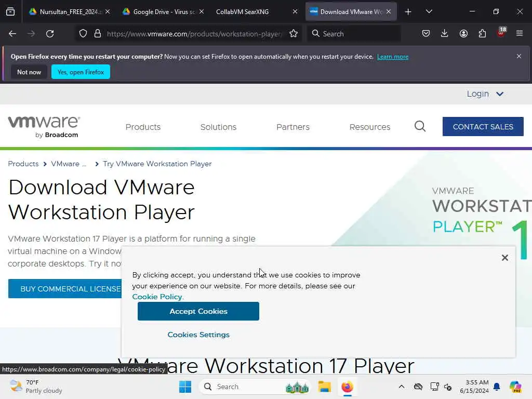Close the Download VMware tab
The height and width of the screenshot is (399, 532).
[x=389, y=11]
